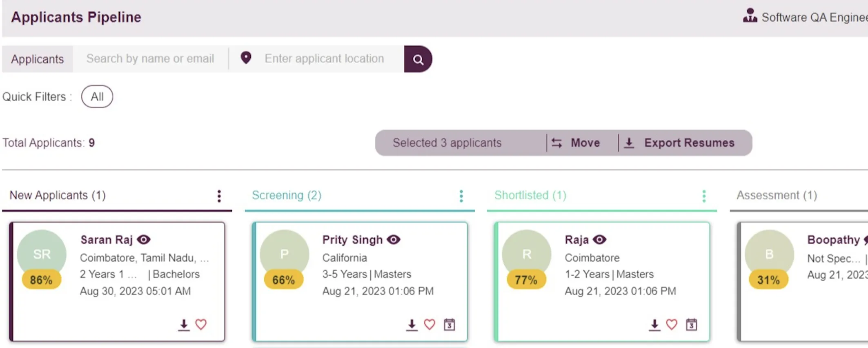Click 'Coimbatore, Tamil Nadu' on Saran Raj's card
The image size is (868, 348).
tap(145, 258)
